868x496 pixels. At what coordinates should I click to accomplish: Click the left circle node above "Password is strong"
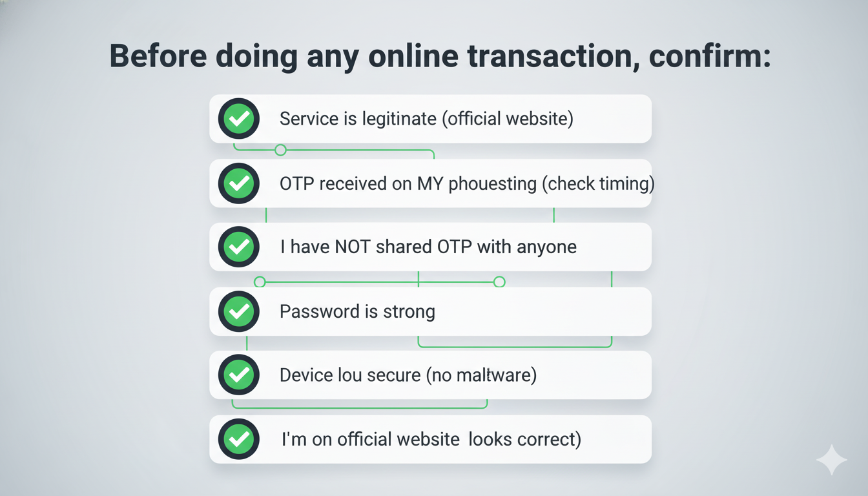(x=260, y=282)
